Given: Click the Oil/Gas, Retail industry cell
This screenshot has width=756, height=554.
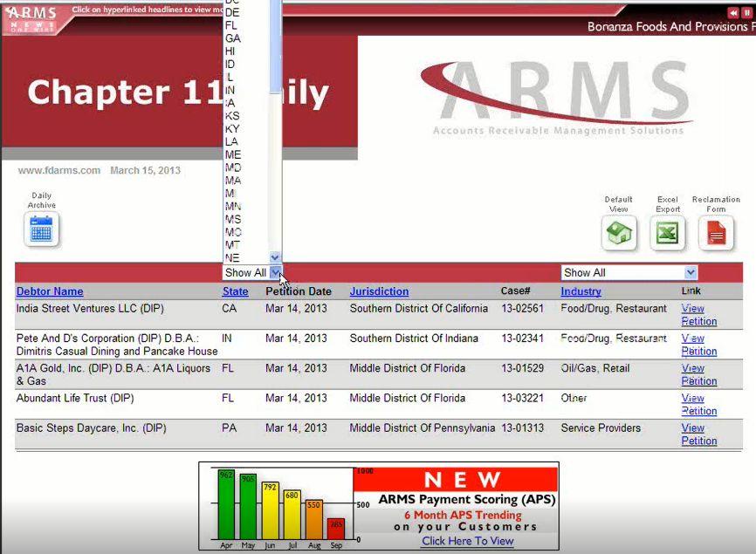Looking at the screenshot, I should click(x=595, y=368).
